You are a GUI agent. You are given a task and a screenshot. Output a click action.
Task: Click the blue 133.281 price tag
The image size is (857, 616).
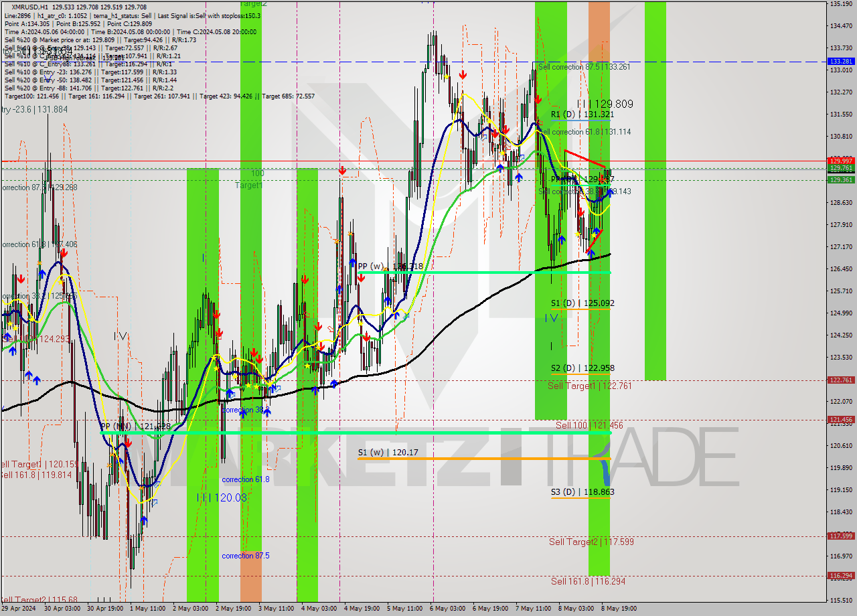(842, 62)
